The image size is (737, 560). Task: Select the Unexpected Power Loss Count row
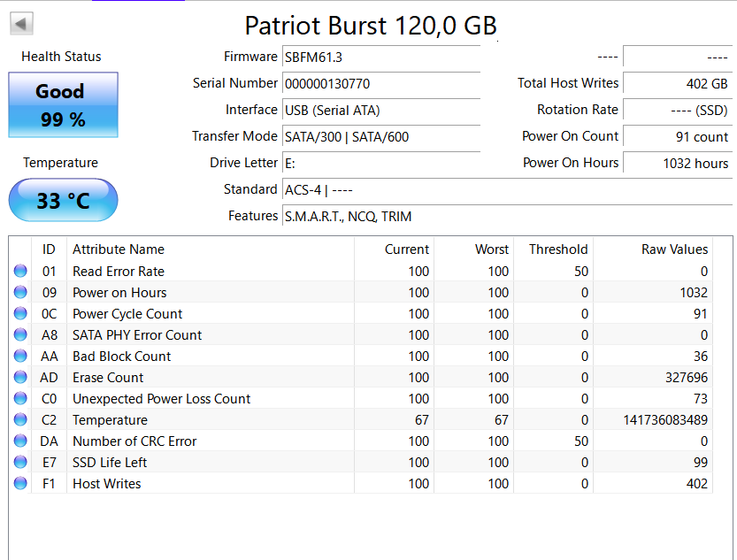click(360, 398)
